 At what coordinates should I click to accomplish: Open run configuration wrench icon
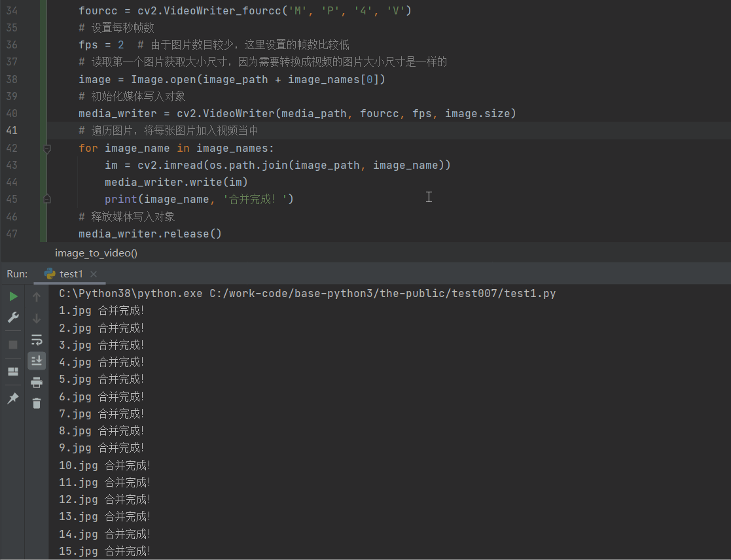point(13,318)
